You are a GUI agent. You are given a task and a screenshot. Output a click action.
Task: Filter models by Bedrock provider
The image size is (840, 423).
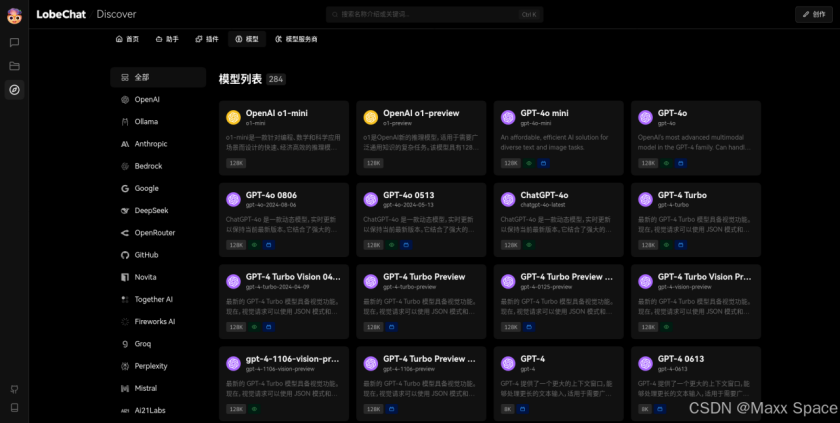point(158,166)
